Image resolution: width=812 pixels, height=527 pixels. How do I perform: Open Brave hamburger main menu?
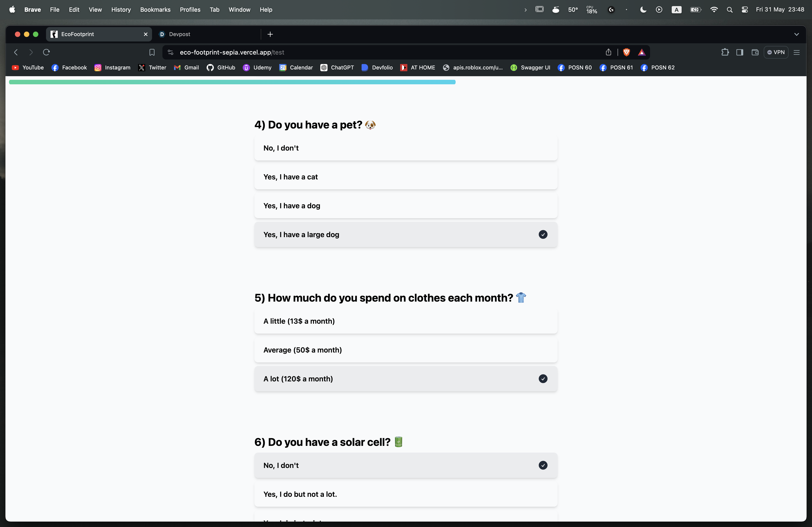pyautogui.click(x=797, y=52)
